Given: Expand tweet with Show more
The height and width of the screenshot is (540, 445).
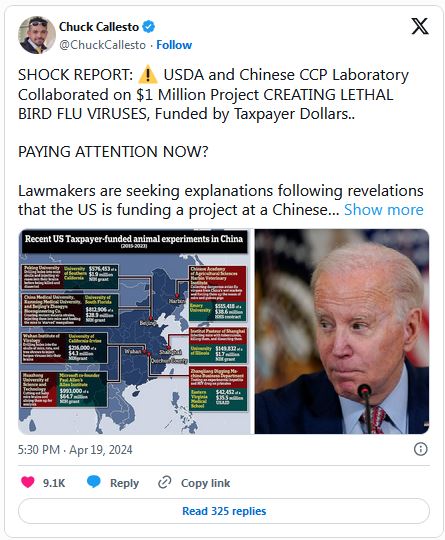Looking at the screenshot, I should (384, 209).
